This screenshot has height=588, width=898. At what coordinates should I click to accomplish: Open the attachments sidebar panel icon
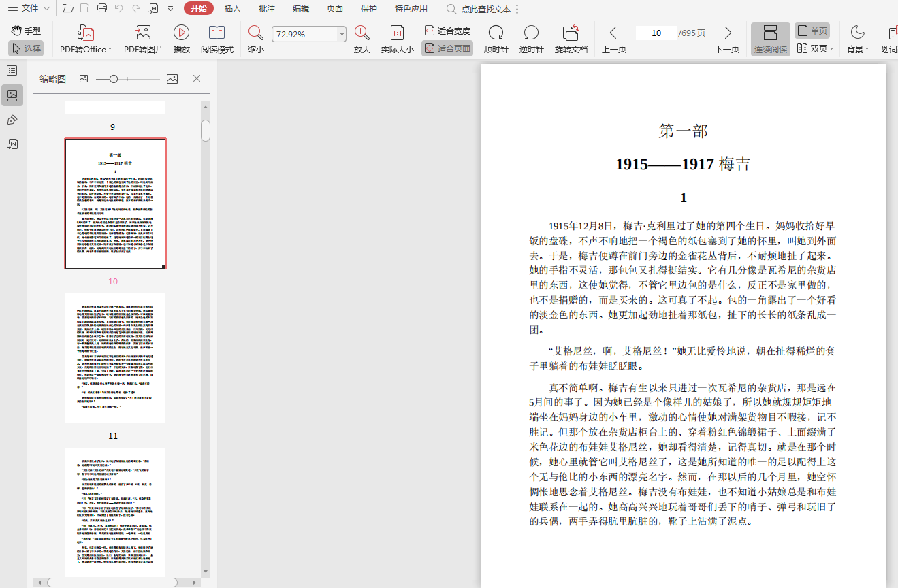coord(12,144)
